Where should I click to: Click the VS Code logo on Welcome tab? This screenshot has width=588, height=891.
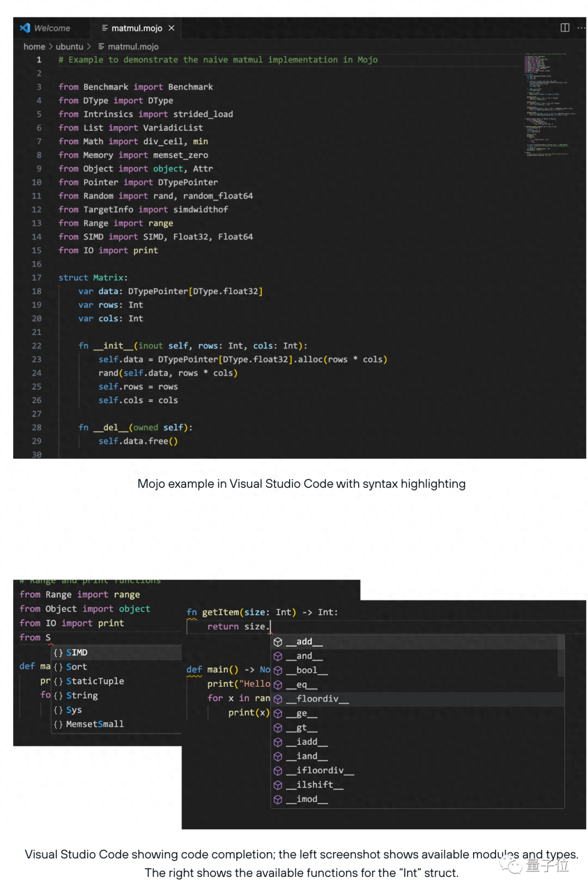25,28
